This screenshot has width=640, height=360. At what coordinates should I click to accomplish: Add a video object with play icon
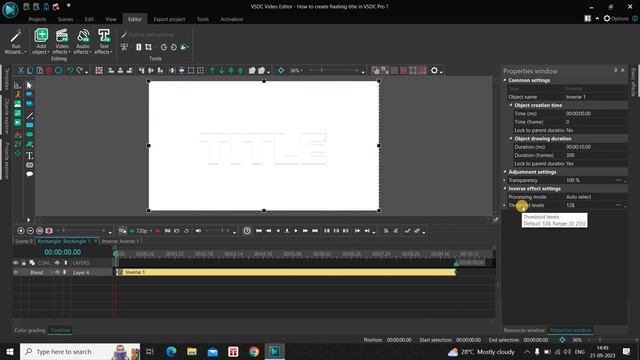tap(18, 123)
